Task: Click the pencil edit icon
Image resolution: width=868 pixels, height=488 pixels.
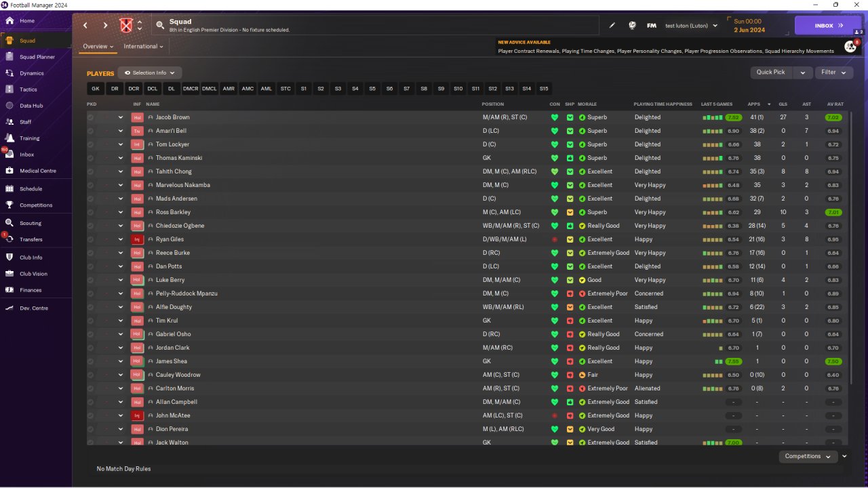Action: click(x=612, y=26)
